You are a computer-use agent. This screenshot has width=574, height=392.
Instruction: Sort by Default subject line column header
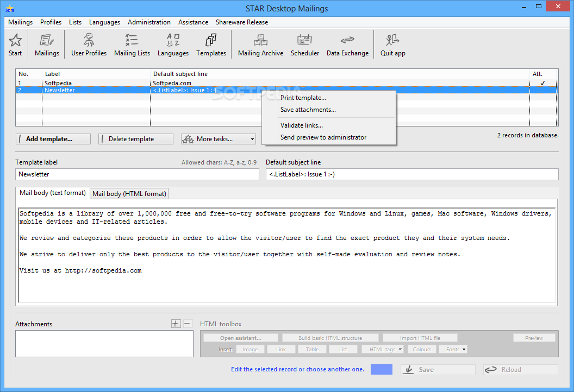click(x=340, y=74)
